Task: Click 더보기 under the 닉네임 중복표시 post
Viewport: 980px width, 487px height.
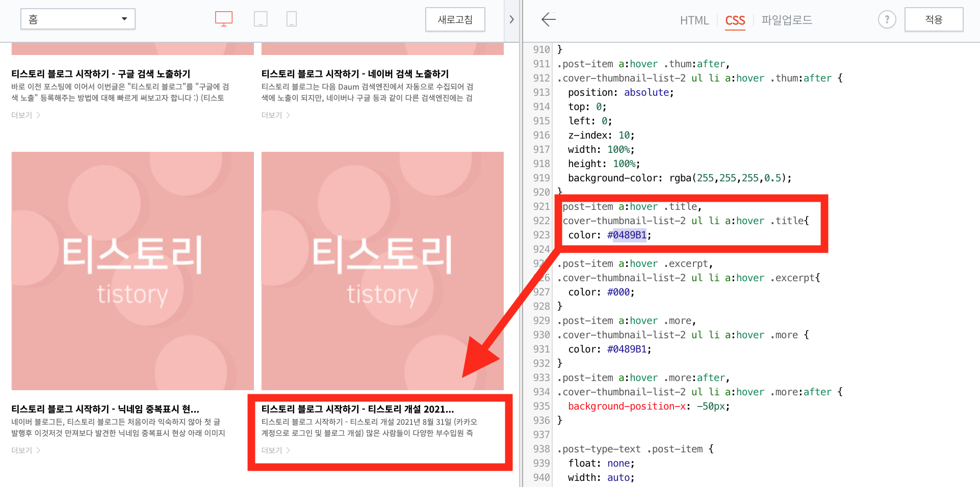Action: pos(25,450)
